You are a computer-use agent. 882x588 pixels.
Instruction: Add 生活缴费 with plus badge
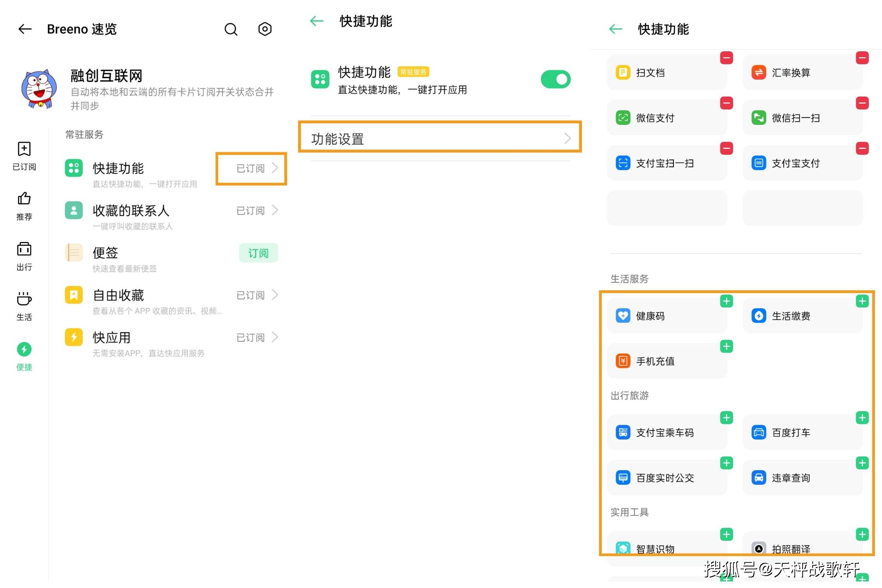pos(862,301)
